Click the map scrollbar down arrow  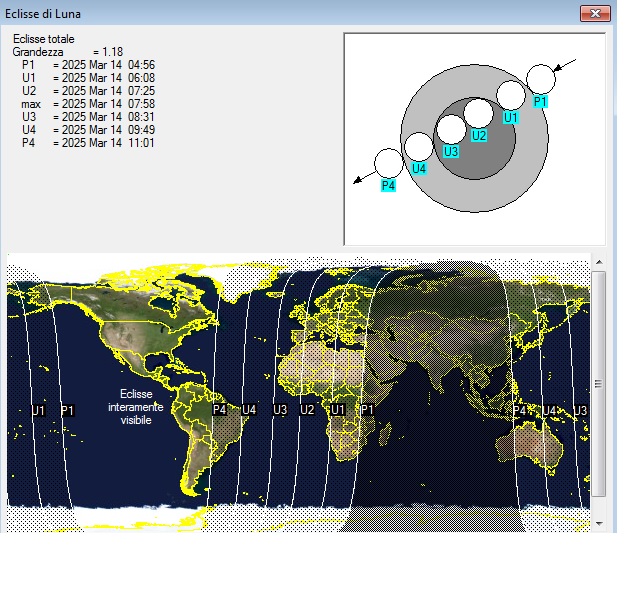tap(599, 523)
